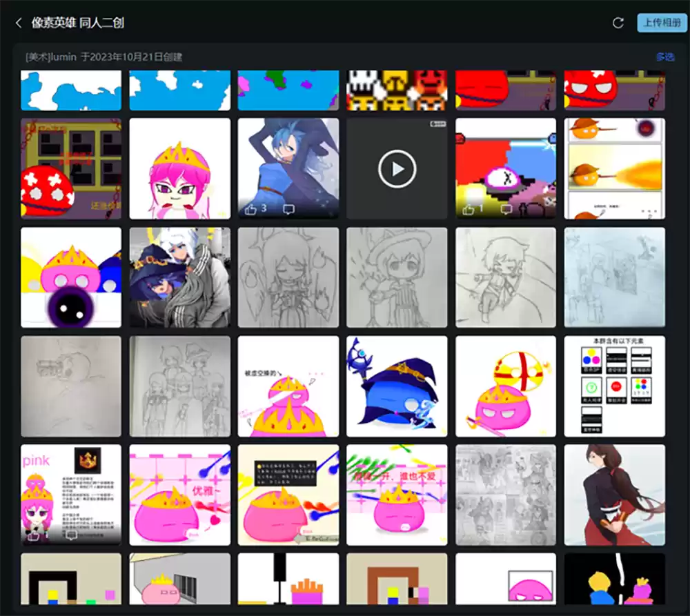
Task: Open the blue wizard blob with staff
Action: pos(397,386)
